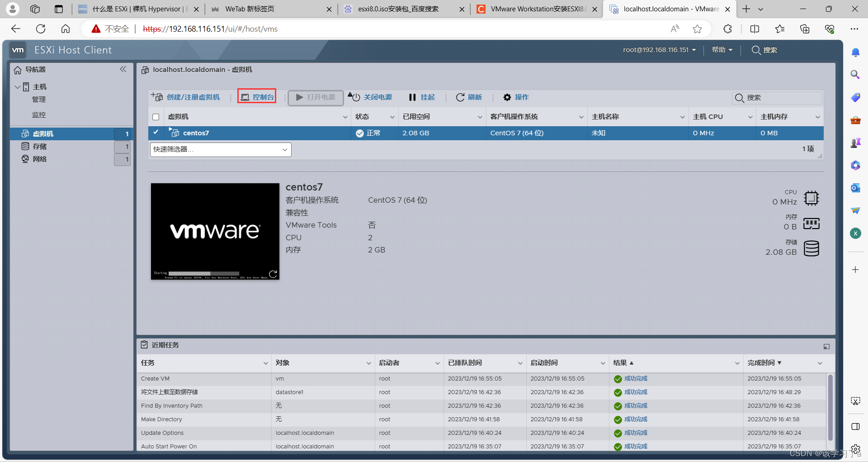Click Create VM task row
868x462 pixels.
[482, 379]
